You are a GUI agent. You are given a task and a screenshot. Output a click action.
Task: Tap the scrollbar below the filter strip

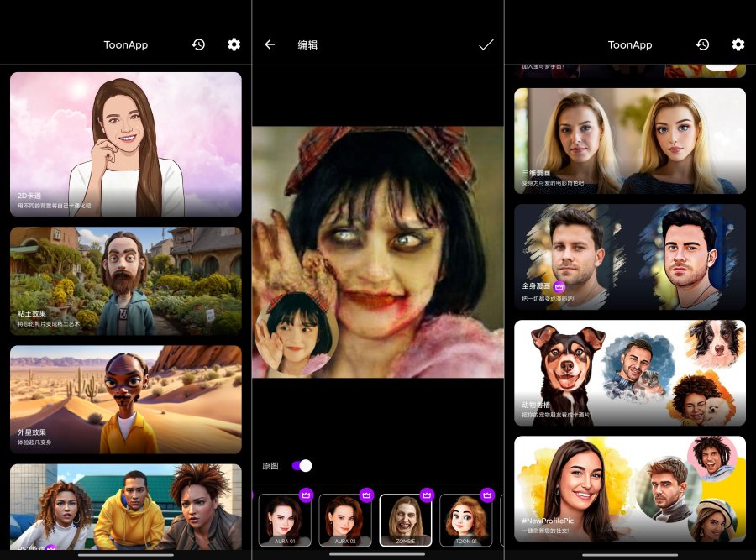click(377, 554)
